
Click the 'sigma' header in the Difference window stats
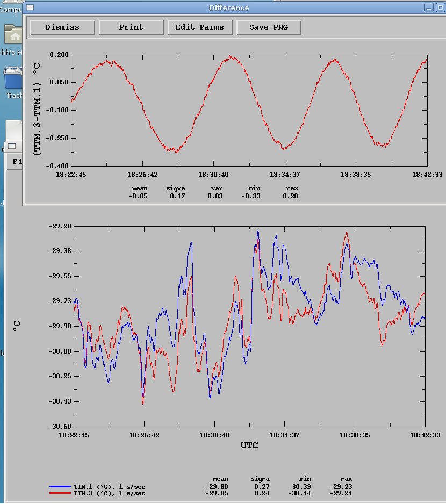click(176, 189)
